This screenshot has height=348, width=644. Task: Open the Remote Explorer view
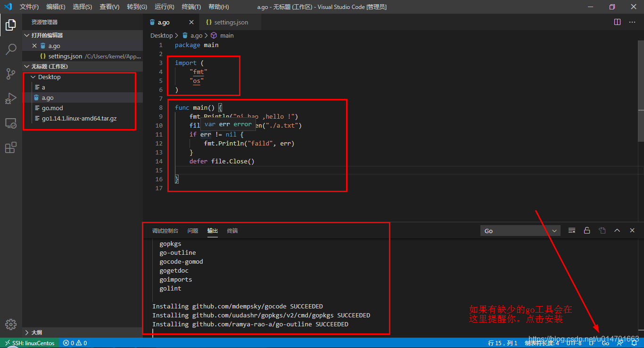(11, 123)
